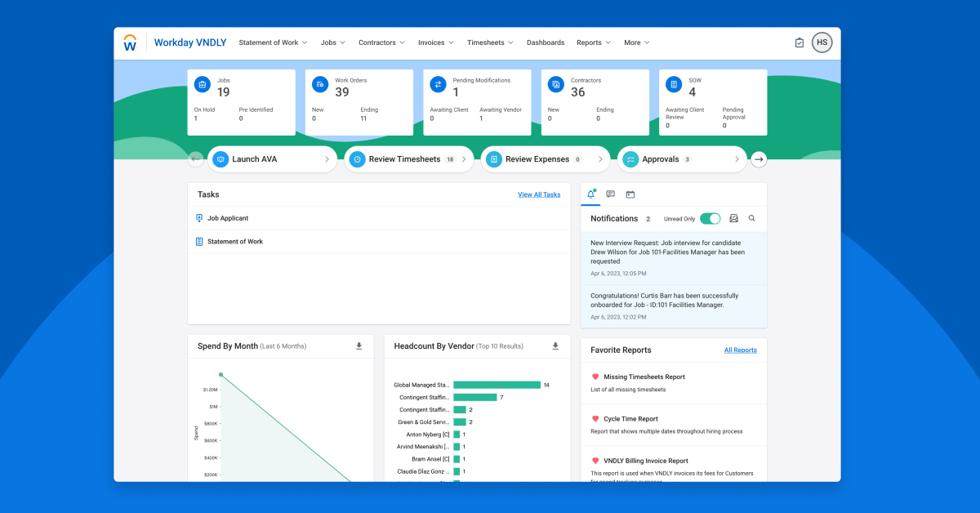Open the calendar icon tab

(630, 194)
